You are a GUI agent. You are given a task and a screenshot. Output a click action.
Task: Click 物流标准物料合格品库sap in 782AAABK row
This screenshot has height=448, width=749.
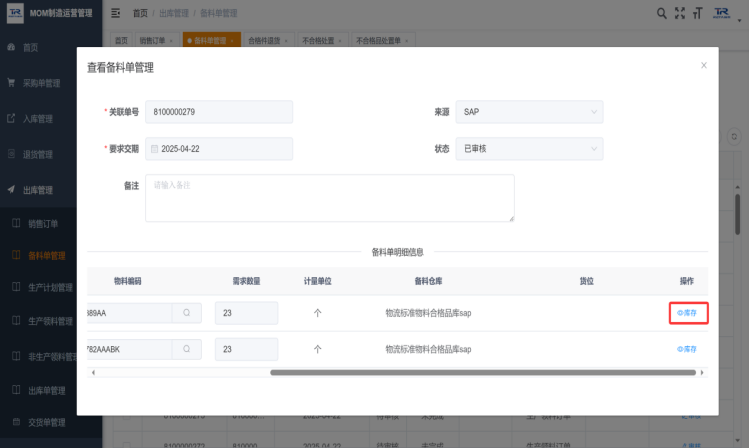click(x=428, y=349)
